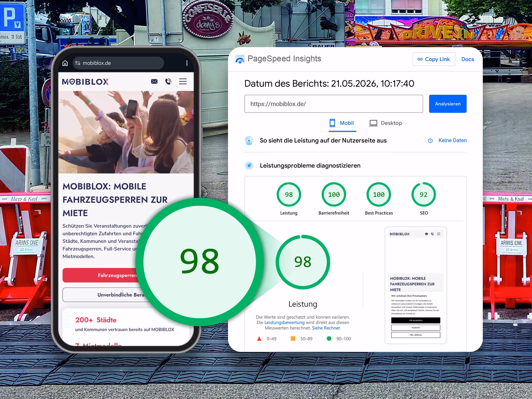Open the three-dot menu in phone browser

tap(187, 63)
